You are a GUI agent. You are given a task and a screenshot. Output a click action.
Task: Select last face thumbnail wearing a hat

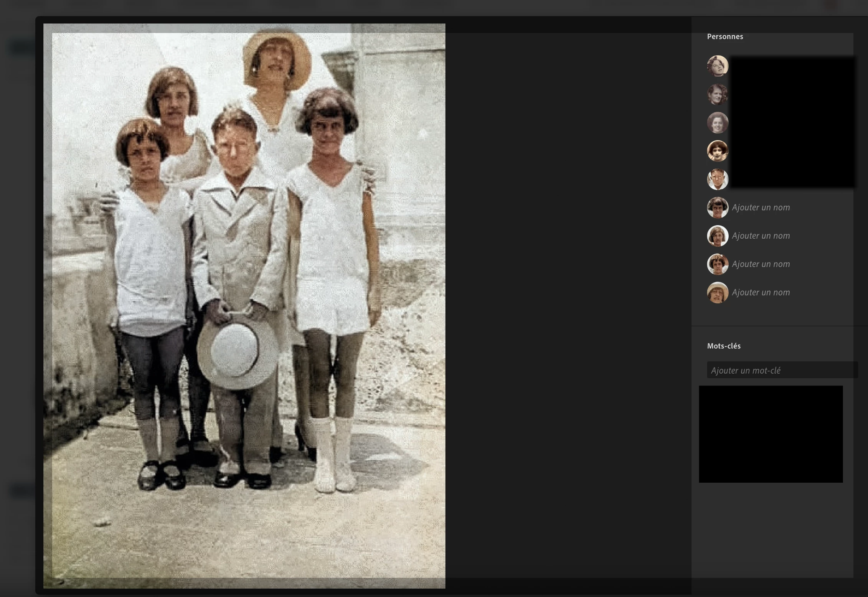click(717, 292)
